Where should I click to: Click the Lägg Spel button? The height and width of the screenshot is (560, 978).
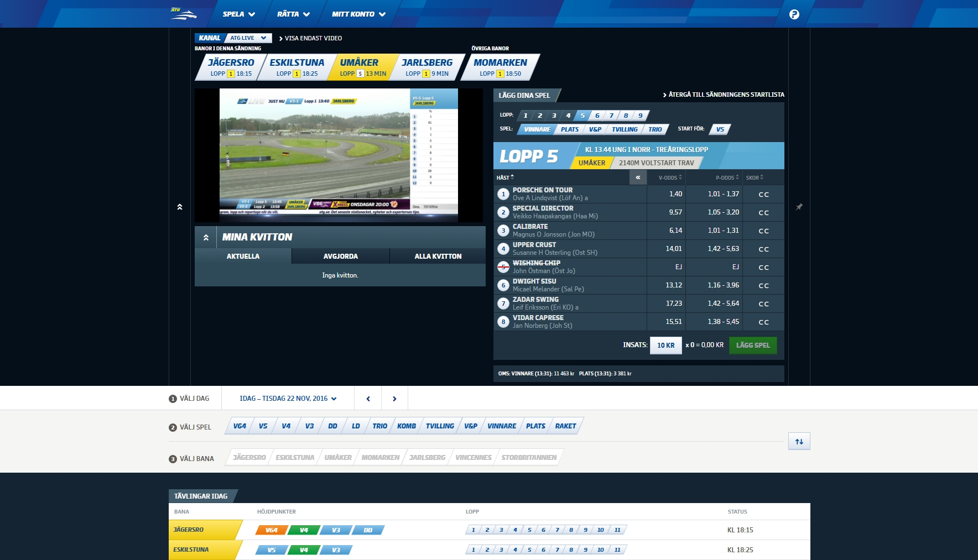(752, 345)
